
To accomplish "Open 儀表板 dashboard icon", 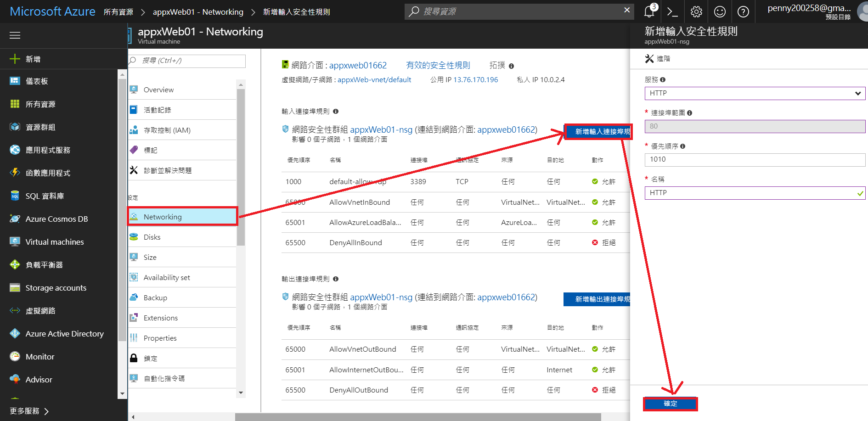I will pyautogui.click(x=15, y=81).
